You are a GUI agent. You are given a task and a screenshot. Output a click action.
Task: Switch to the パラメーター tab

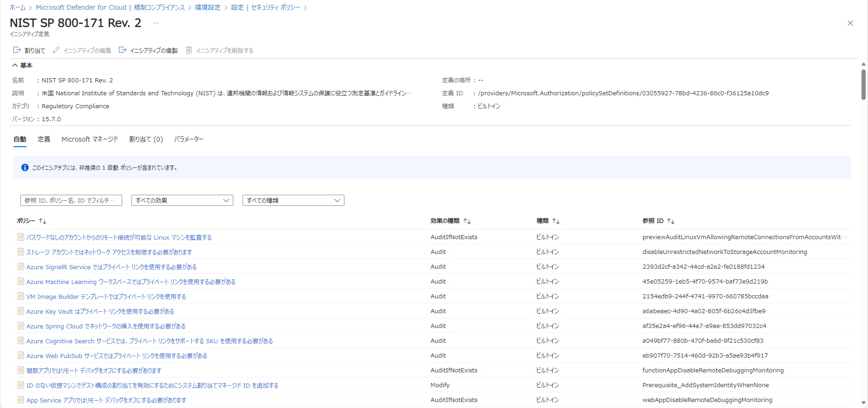coord(189,139)
